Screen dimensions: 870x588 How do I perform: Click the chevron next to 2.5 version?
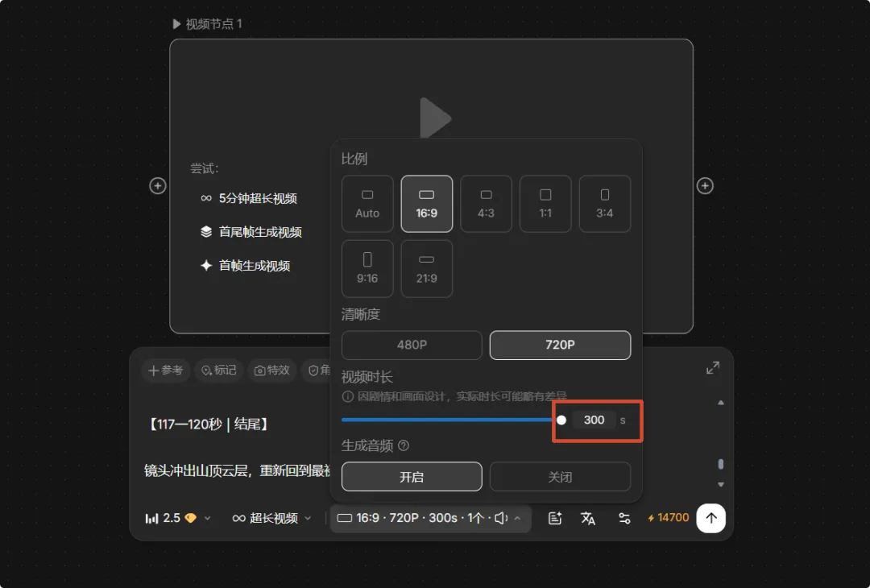coord(208,518)
